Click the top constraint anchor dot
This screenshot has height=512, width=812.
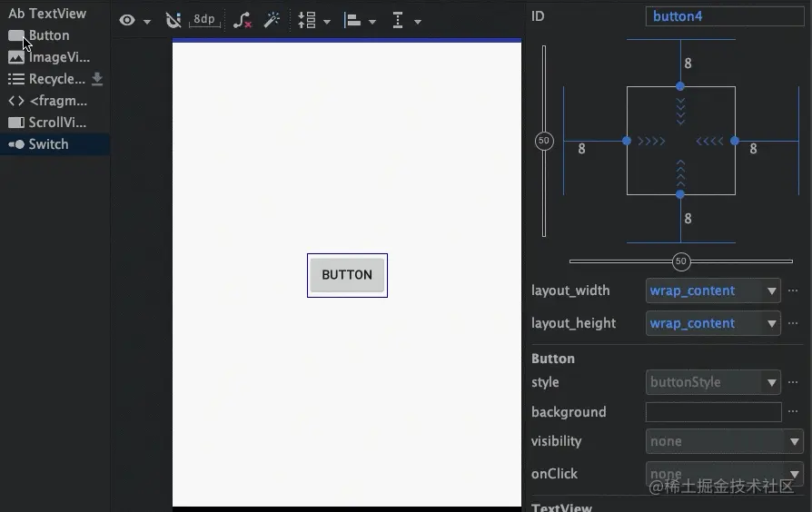(x=680, y=86)
